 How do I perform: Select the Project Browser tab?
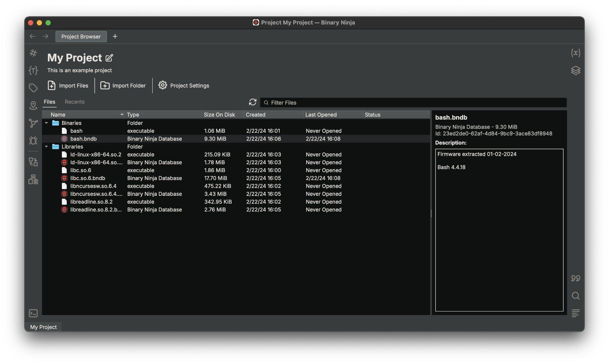[x=81, y=37]
